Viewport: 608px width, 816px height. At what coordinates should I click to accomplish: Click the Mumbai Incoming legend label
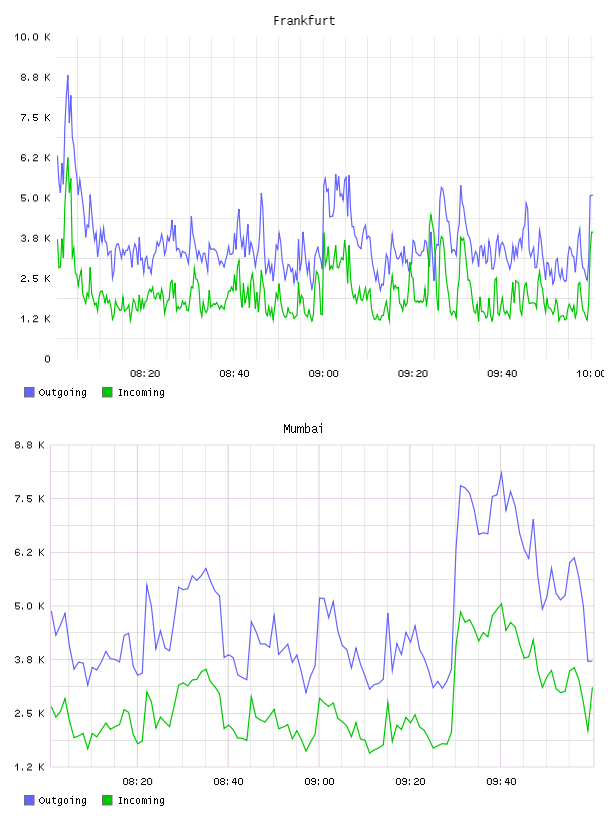[141, 800]
